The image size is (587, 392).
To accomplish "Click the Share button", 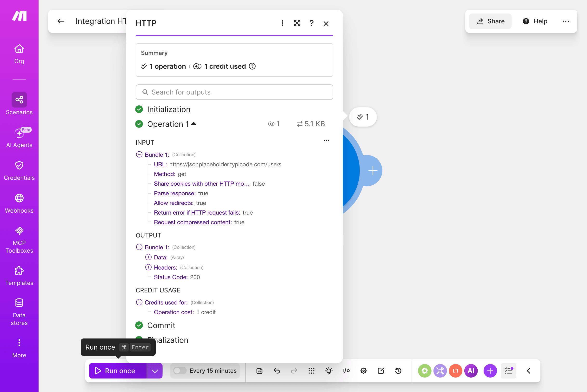I will (x=490, y=21).
